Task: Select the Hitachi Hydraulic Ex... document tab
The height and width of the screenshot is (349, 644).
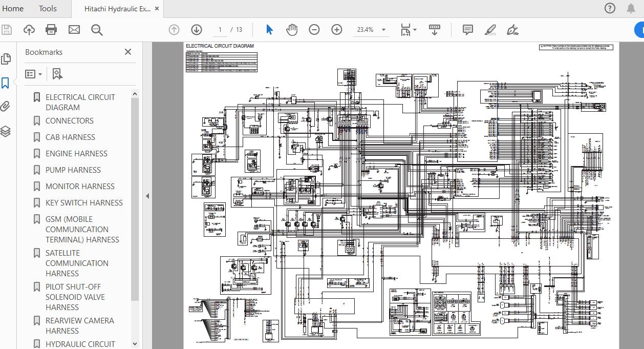Action: (x=117, y=9)
